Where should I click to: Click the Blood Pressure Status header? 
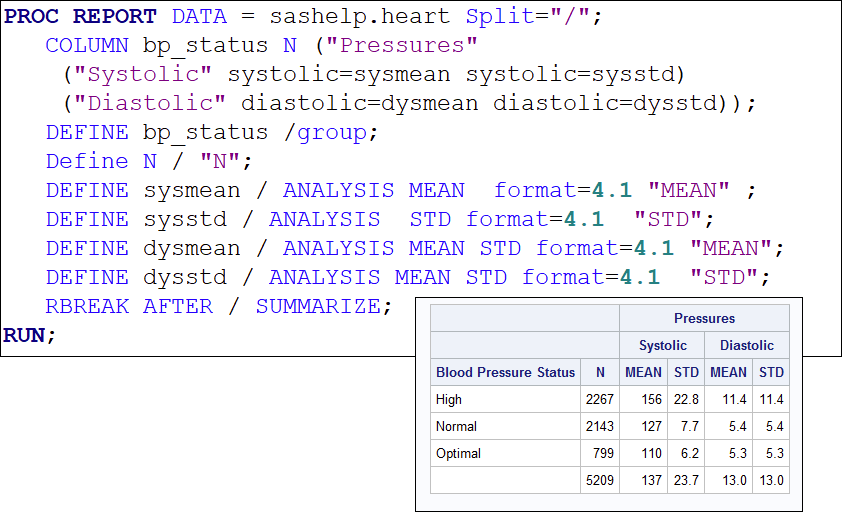pyautogui.click(x=506, y=372)
